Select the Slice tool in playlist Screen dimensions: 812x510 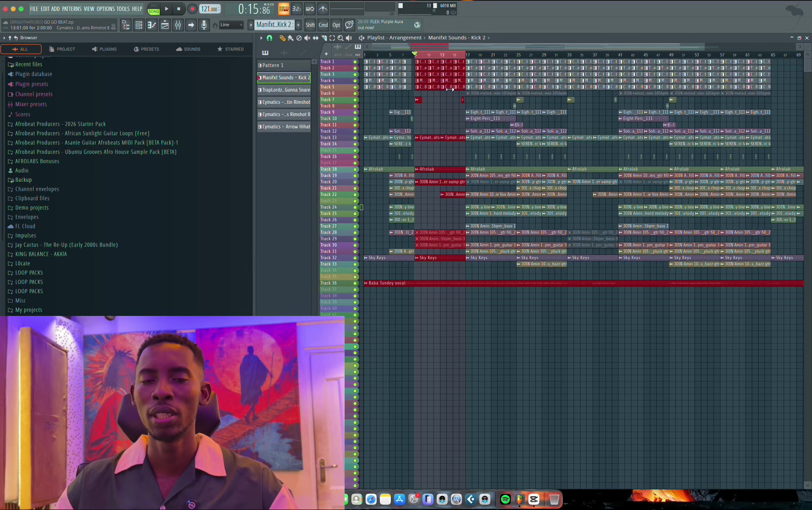point(324,38)
